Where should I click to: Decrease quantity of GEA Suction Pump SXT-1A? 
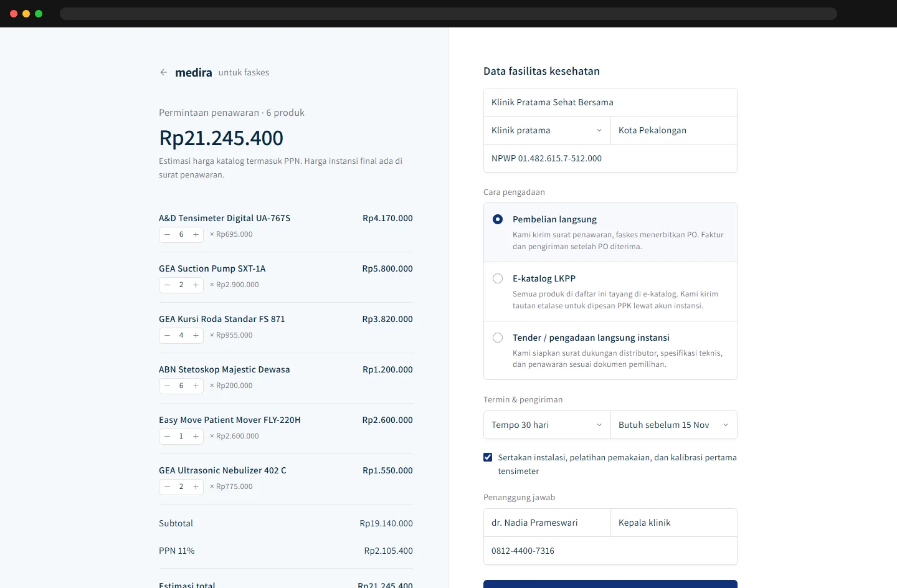pyautogui.click(x=167, y=285)
